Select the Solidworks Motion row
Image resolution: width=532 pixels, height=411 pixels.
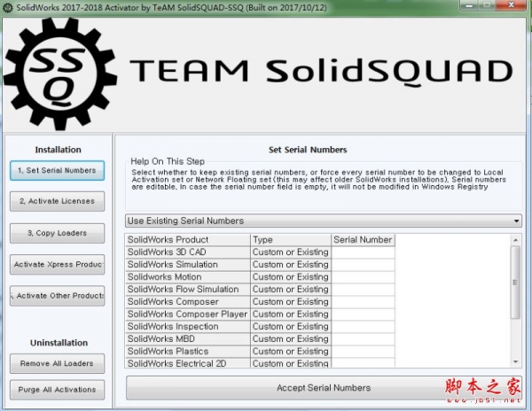tap(260, 277)
